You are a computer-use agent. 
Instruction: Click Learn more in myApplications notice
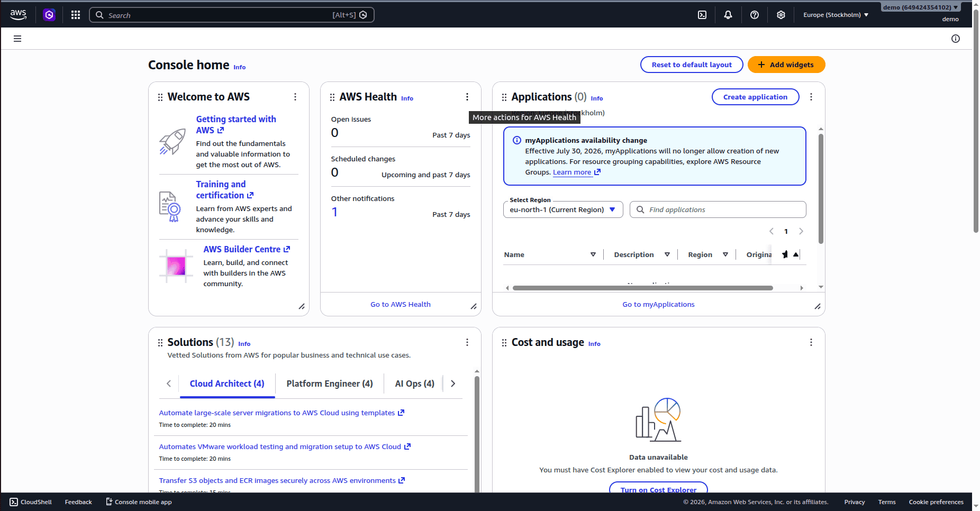click(577, 172)
